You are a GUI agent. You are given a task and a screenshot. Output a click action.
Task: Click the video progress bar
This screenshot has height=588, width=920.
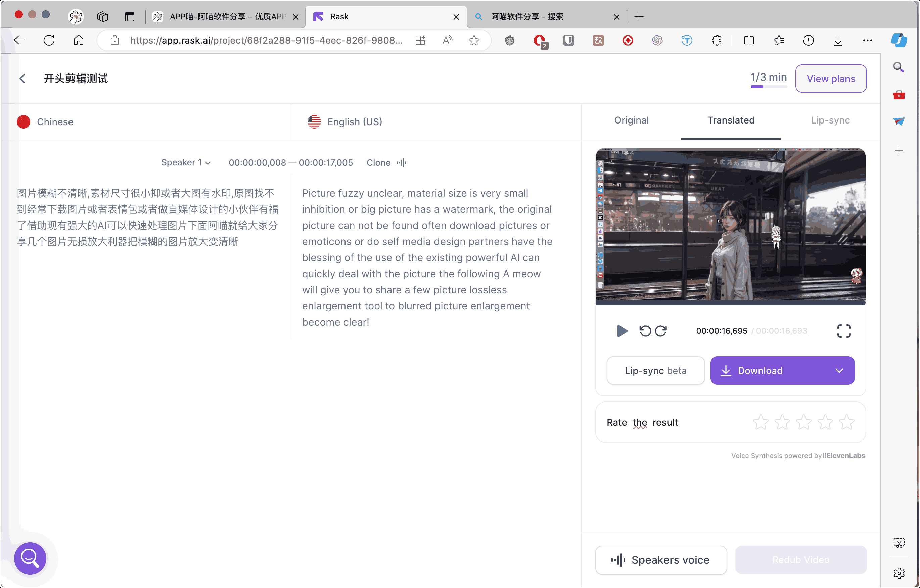pos(731,303)
